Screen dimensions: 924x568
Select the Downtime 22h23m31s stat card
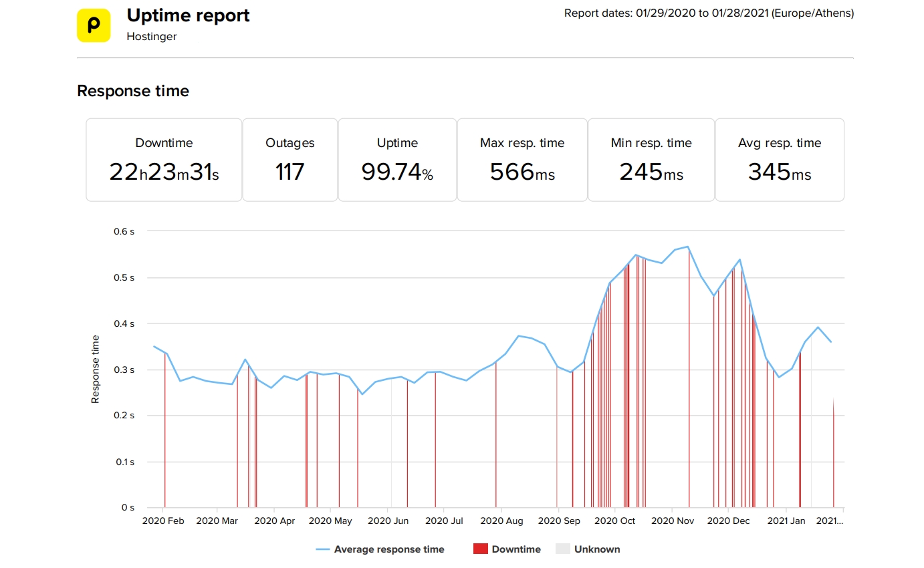[x=164, y=160]
